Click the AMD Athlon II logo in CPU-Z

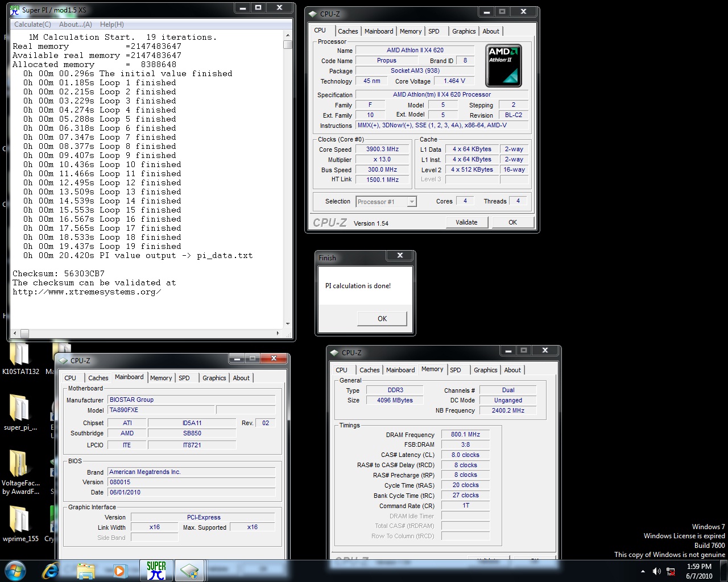point(504,66)
